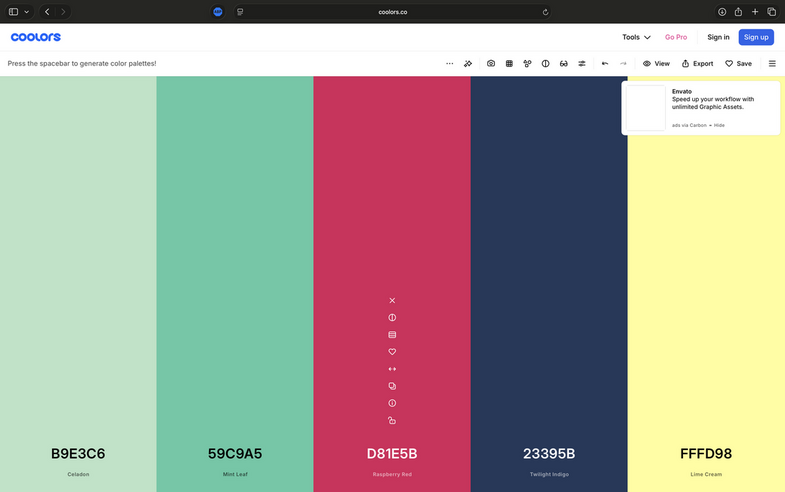
Task: Open the camera icon in the toolbar
Action: (x=491, y=63)
